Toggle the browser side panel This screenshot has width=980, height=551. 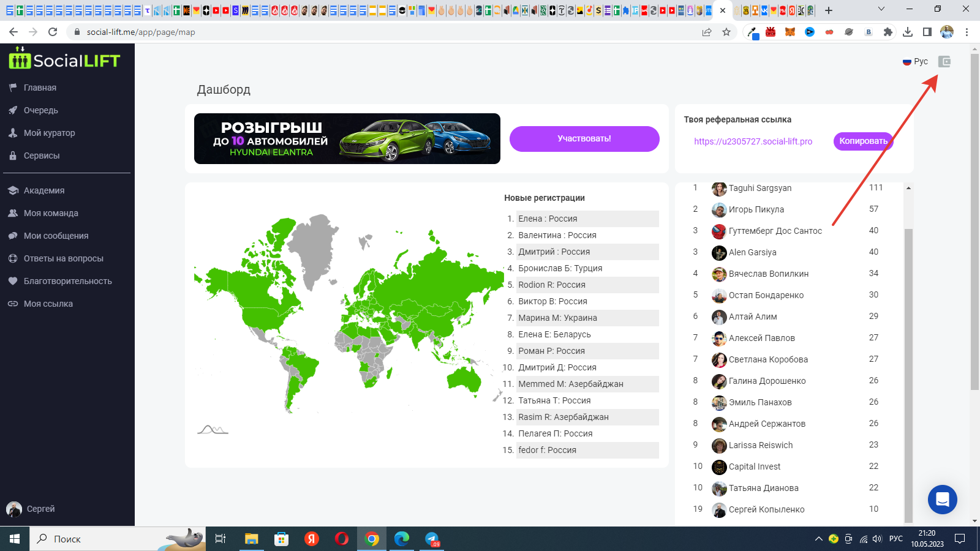pyautogui.click(x=927, y=32)
